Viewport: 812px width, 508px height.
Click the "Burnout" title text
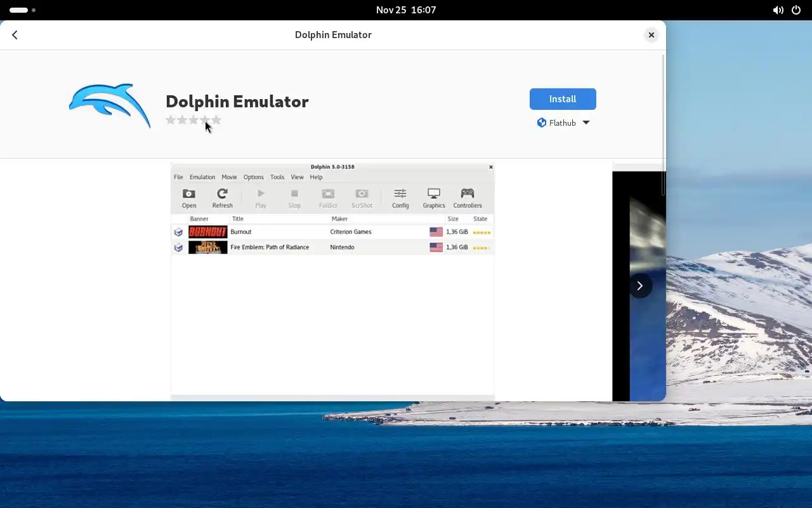point(241,232)
